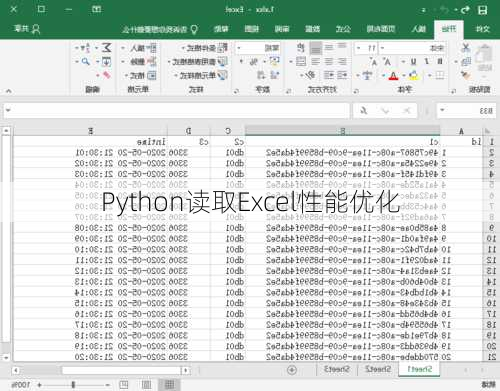The image size is (500, 391).
Task: Click the zoom slider handle
Action: 73,385
